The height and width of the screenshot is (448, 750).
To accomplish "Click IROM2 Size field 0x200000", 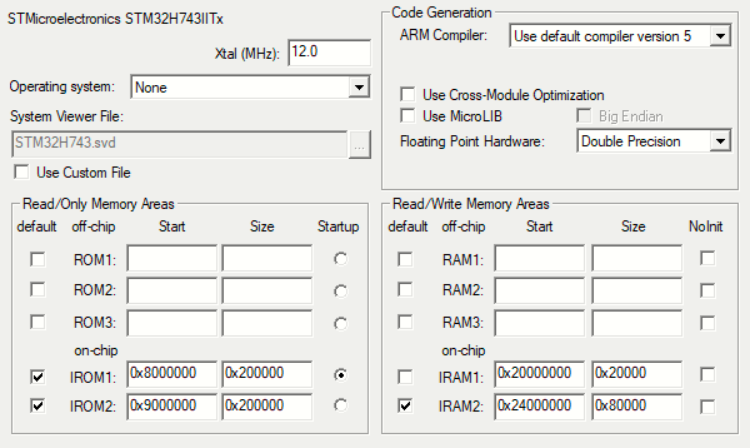I will point(267,407).
